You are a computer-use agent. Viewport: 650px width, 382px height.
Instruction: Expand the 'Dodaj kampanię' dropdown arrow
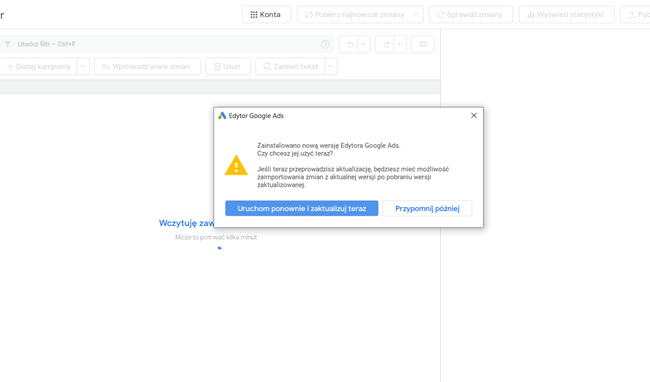(x=83, y=67)
